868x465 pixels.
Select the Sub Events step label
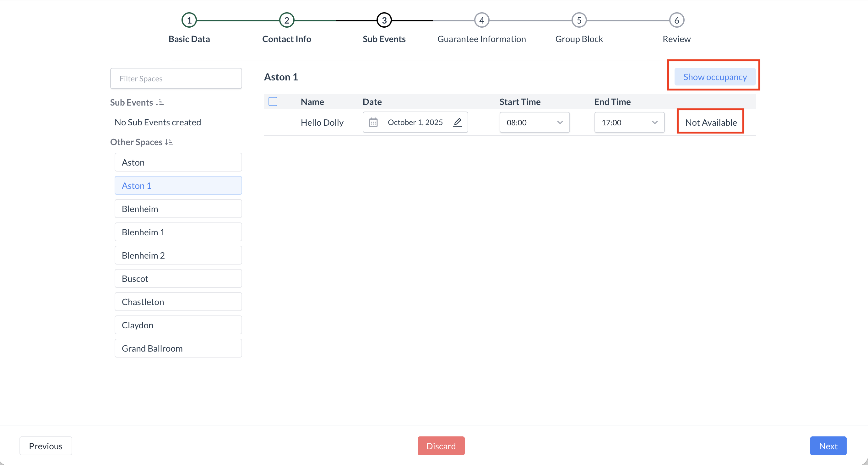point(384,39)
